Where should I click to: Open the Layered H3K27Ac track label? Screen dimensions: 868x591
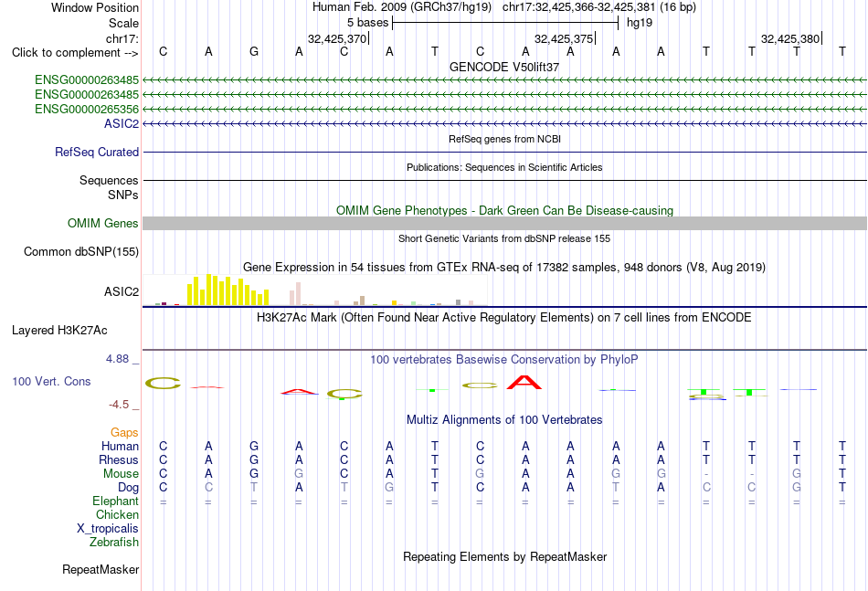(59, 331)
